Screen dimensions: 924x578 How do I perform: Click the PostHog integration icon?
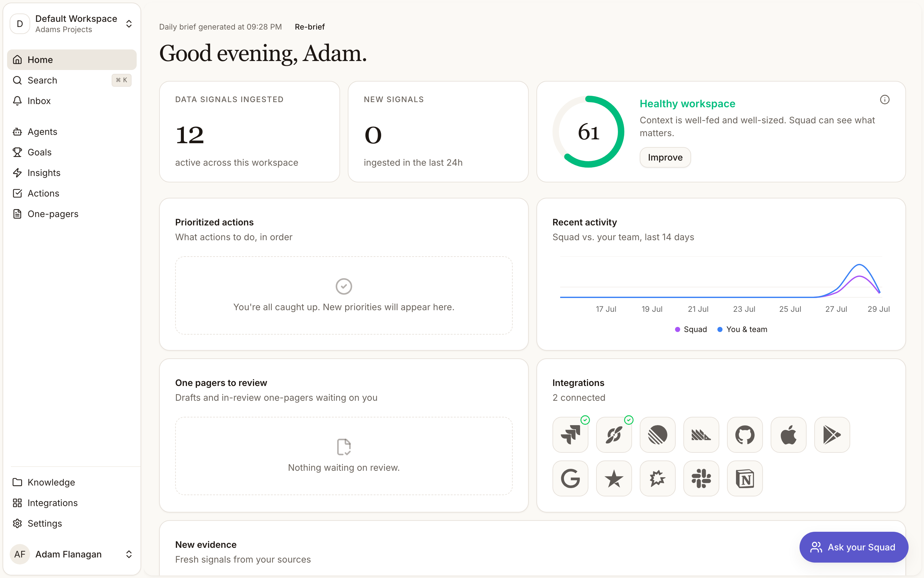701,435
